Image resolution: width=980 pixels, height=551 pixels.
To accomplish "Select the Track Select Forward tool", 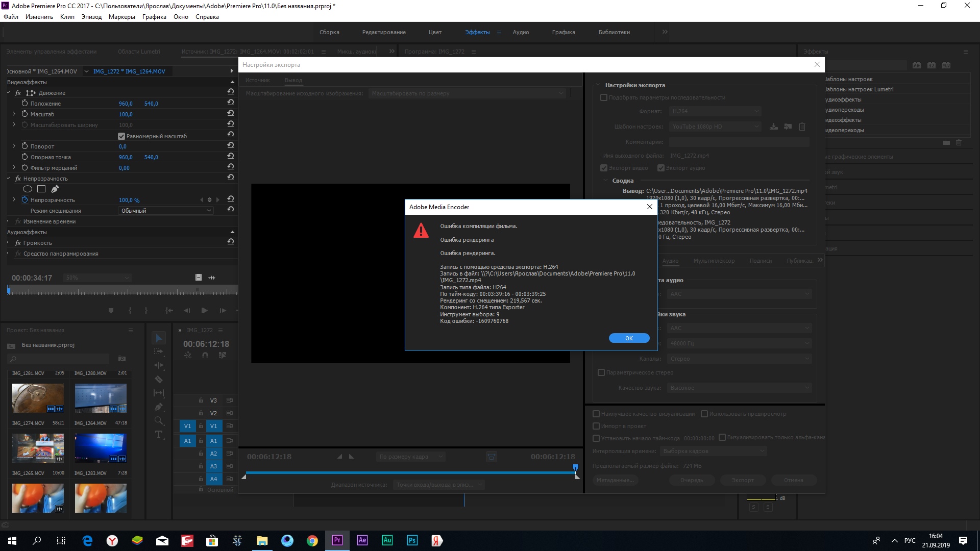I will 159,352.
